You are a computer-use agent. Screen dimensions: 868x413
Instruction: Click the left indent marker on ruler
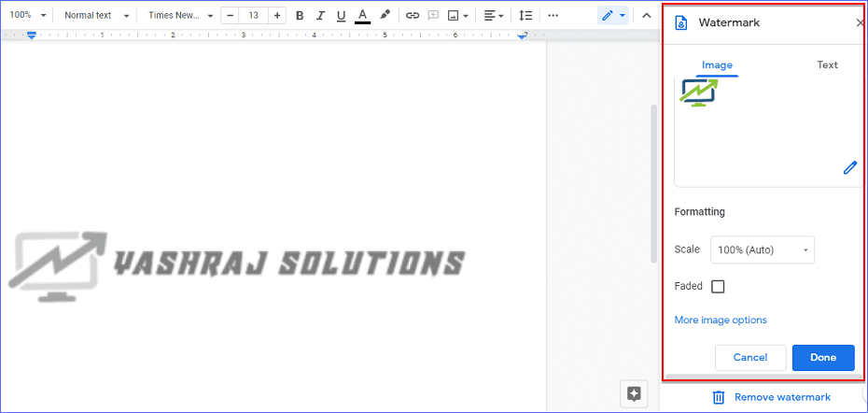click(x=32, y=36)
